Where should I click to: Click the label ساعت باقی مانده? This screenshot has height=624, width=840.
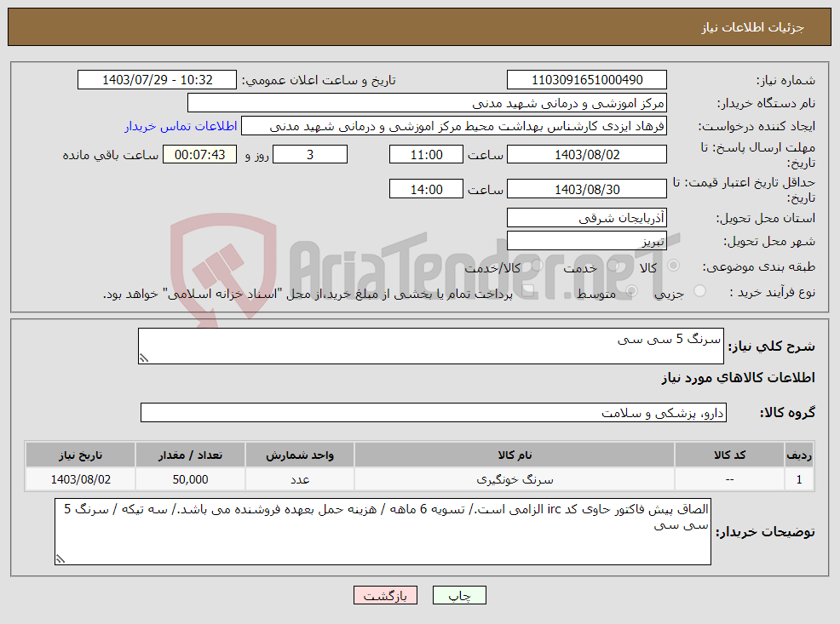pos(111,155)
